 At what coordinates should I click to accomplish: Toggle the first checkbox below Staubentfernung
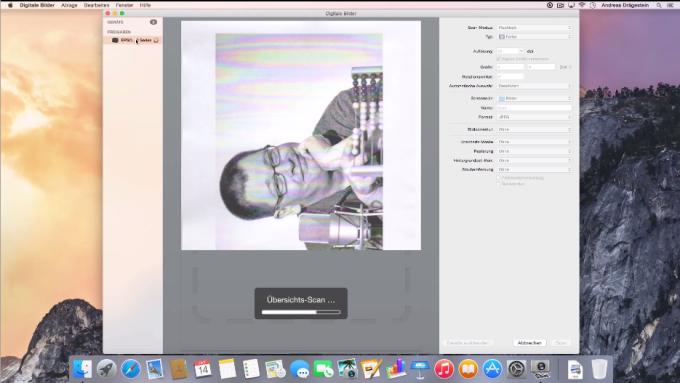[x=499, y=178]
